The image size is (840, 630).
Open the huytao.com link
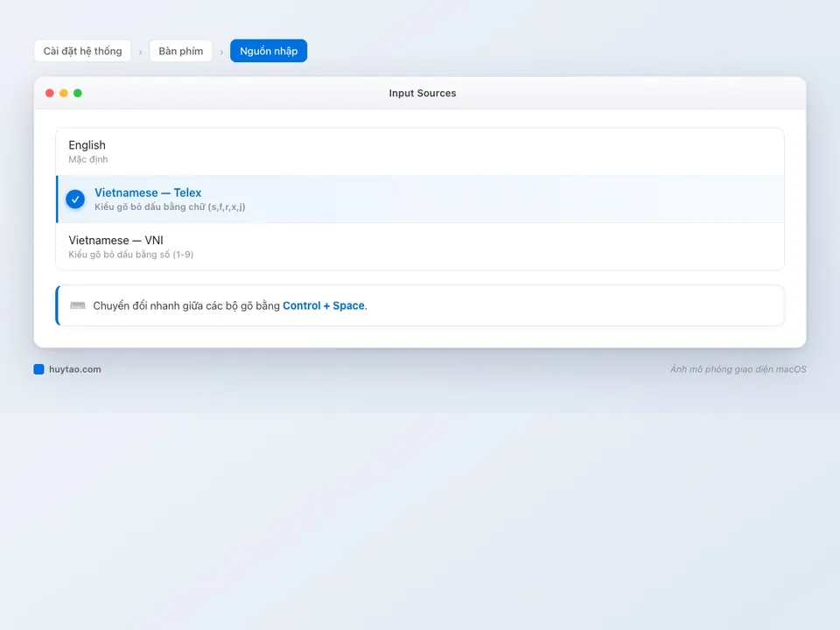(x=75, y=369)
